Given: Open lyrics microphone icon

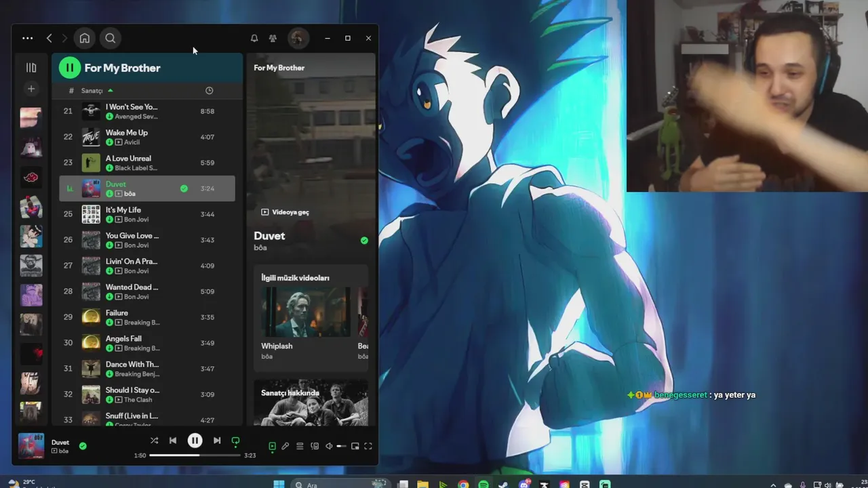Looking at the screenshot, I should pos(285,446).
